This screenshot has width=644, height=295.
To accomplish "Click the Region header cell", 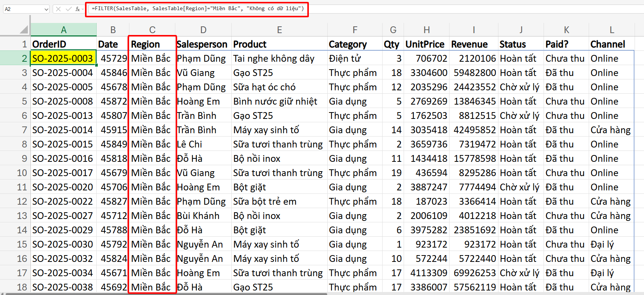I will 152,44.
